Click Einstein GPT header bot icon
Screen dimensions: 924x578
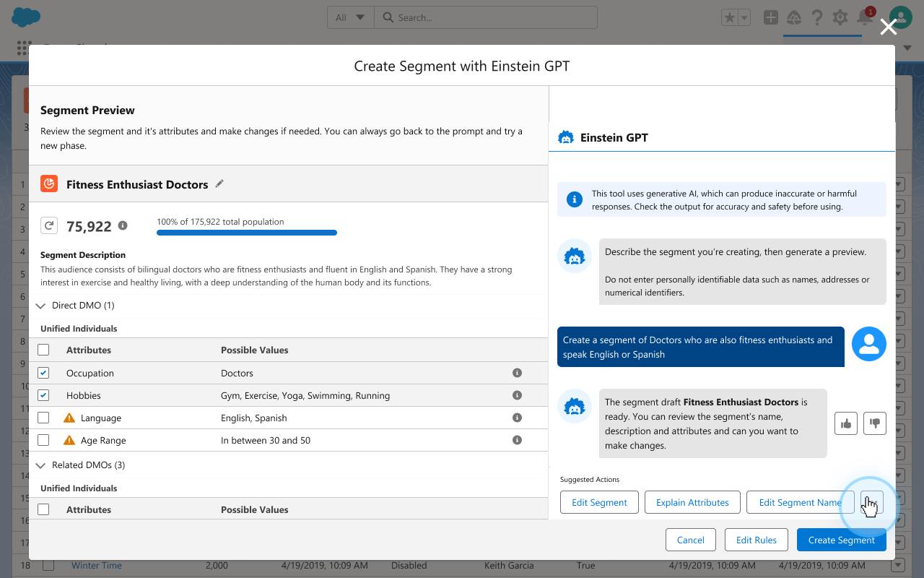[x=566, y=137]
